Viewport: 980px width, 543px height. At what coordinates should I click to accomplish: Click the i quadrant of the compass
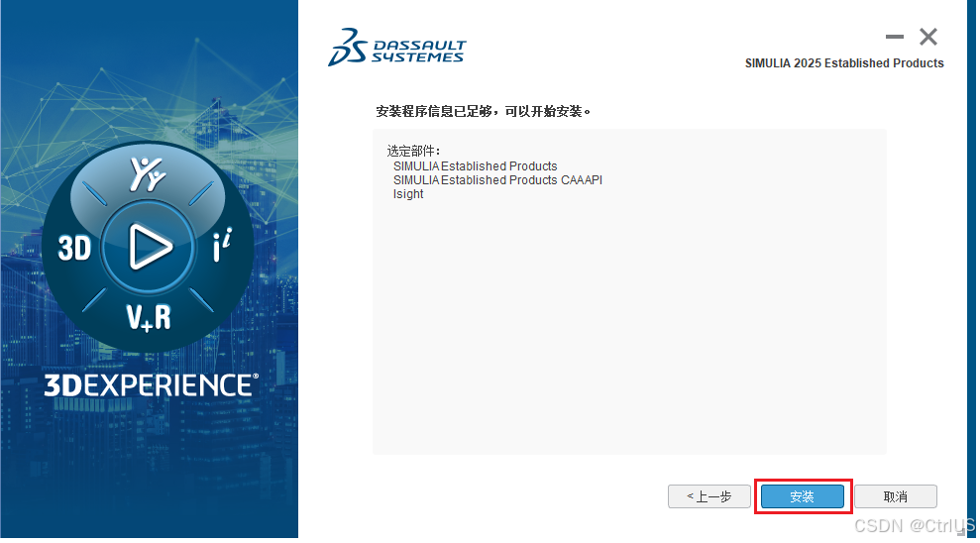coord(222,245)
